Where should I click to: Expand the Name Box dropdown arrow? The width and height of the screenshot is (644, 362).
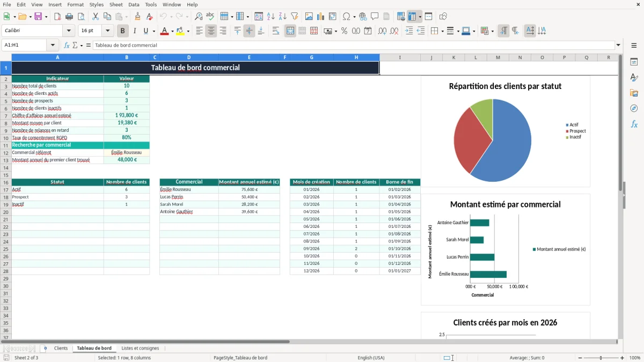[x=53, y=46]
